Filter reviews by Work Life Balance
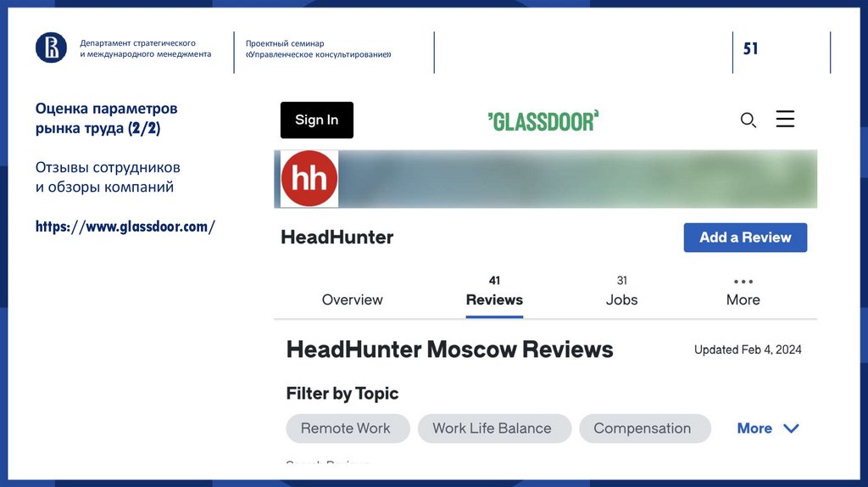The width and height of the screenshot is (868, 487). (x=494, y=428)
